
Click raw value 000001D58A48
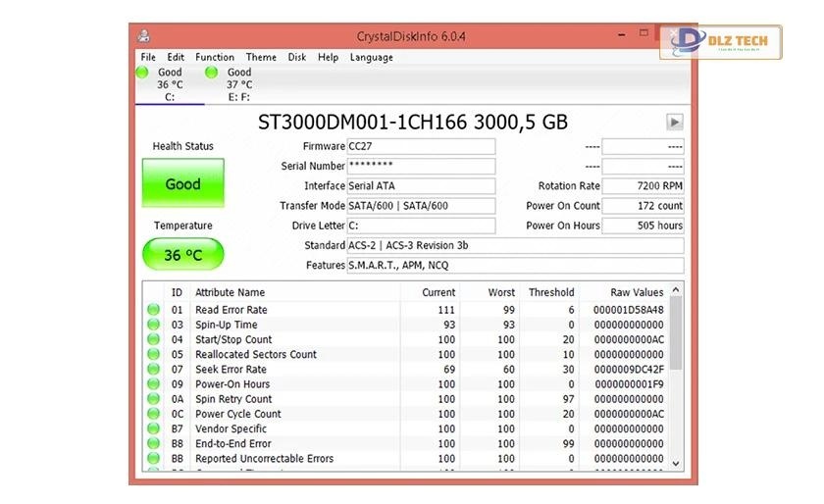(x=629, y=310)
